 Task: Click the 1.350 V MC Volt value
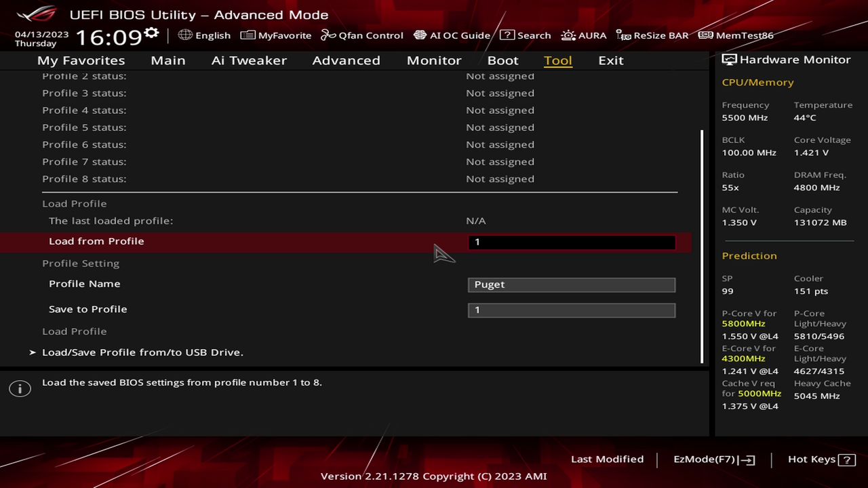(739, 223)
